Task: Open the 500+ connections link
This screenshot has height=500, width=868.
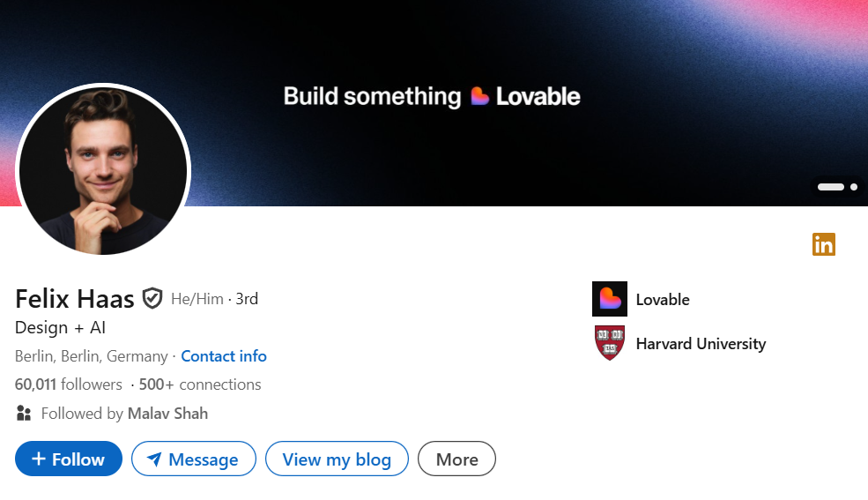Action: 200,384
